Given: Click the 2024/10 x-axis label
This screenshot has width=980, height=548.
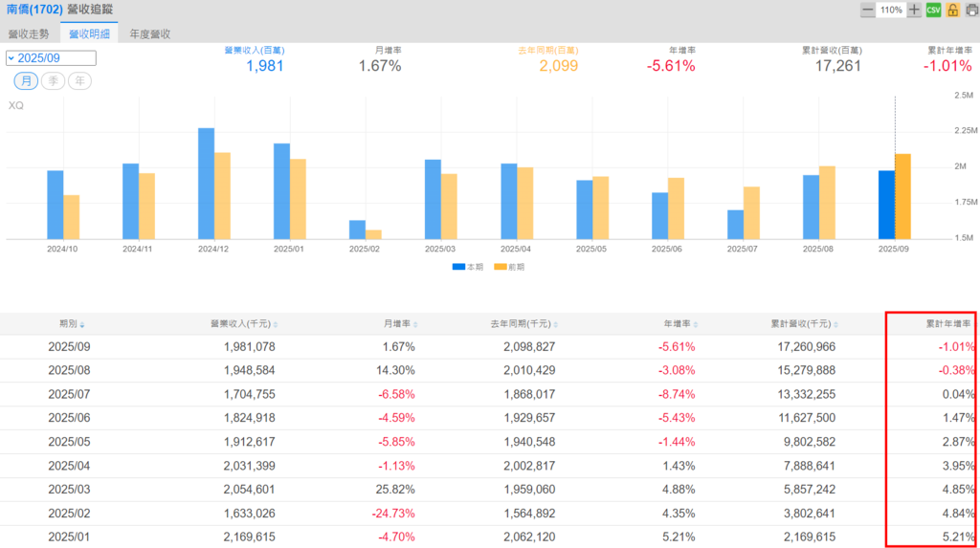Looking at the screenshot, I should click(x=62, y=249).
